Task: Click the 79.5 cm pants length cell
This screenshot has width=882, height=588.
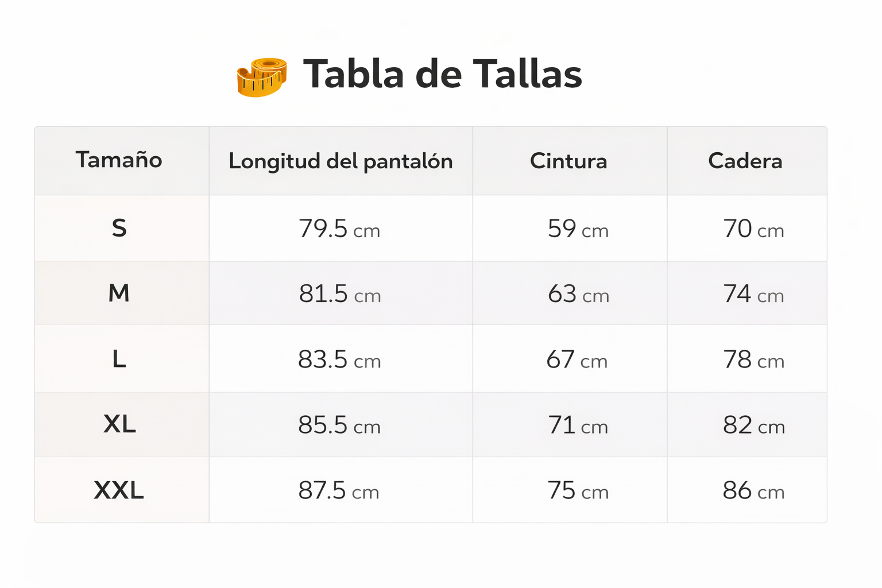Action: (339, 229)
